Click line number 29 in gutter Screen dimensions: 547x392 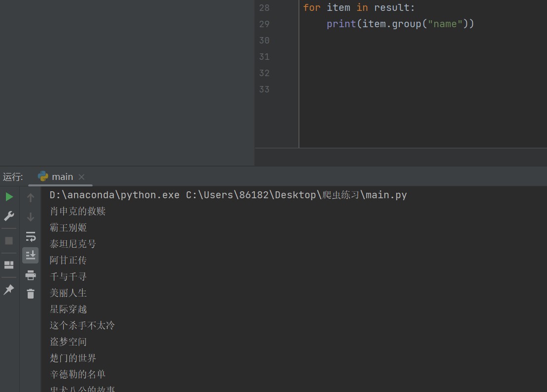(264, 24)
